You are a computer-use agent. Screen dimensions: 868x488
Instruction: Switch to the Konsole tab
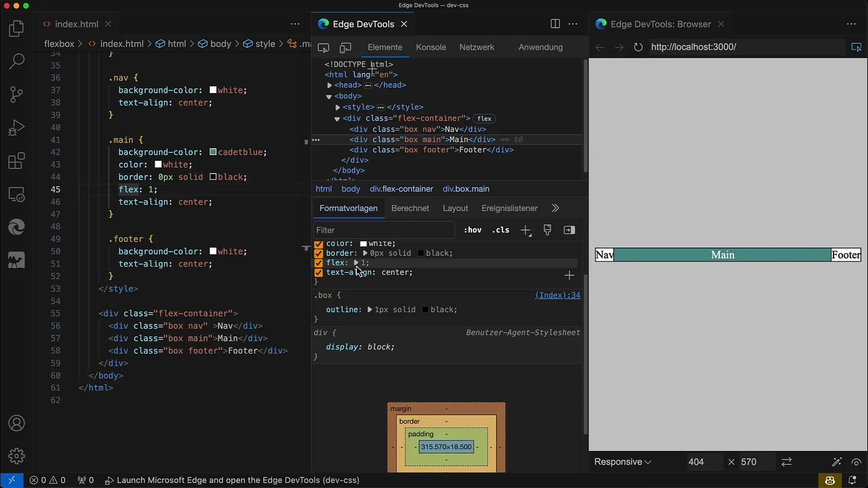point(431,47)
